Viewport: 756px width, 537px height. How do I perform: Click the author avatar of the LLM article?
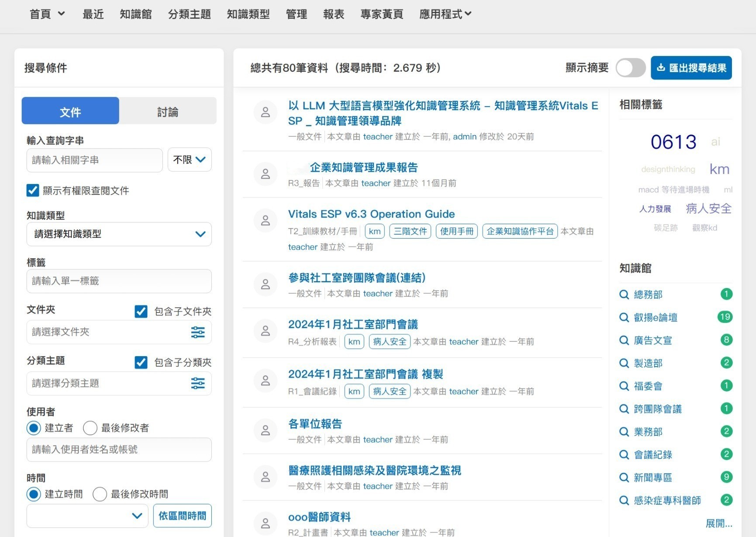[265, 112]
